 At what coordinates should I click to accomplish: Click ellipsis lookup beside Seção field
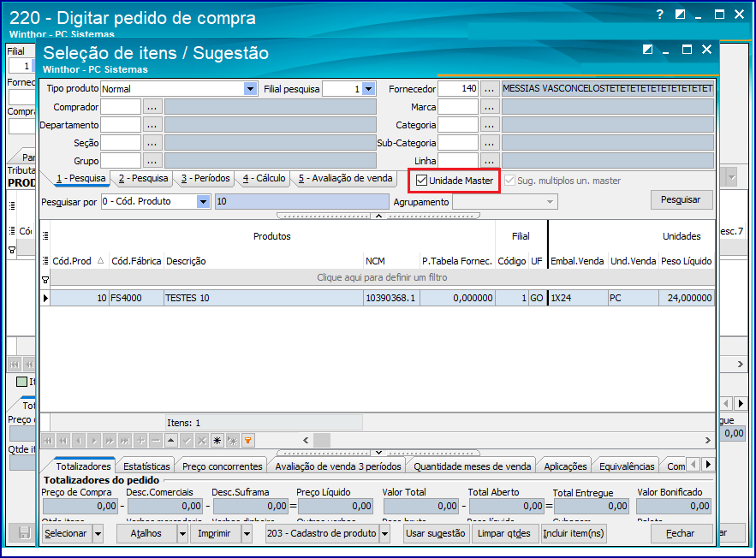coord(152,143)
